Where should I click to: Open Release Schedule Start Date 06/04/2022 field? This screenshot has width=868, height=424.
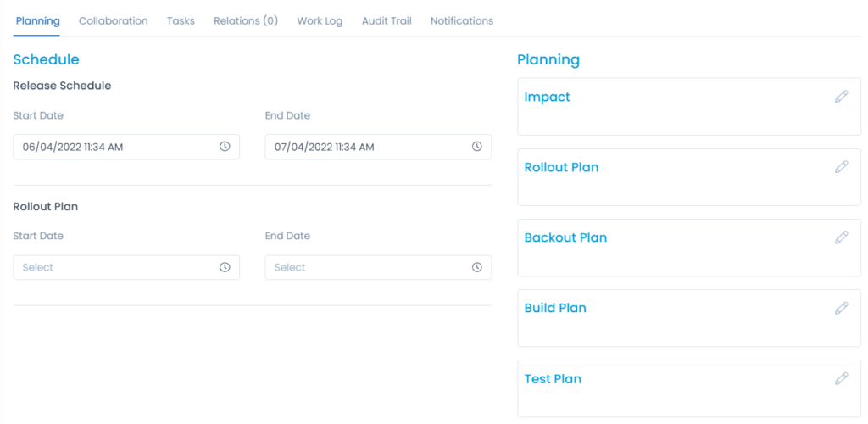pyautogui.click(x=126, y=147)
